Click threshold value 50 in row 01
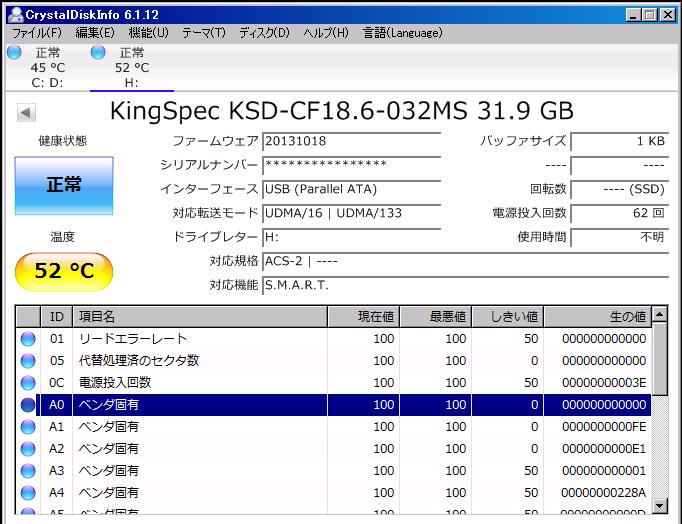Image resolution: width=682 pixels, height=524 pixels. pyautogui.click(x=531, y=339)
